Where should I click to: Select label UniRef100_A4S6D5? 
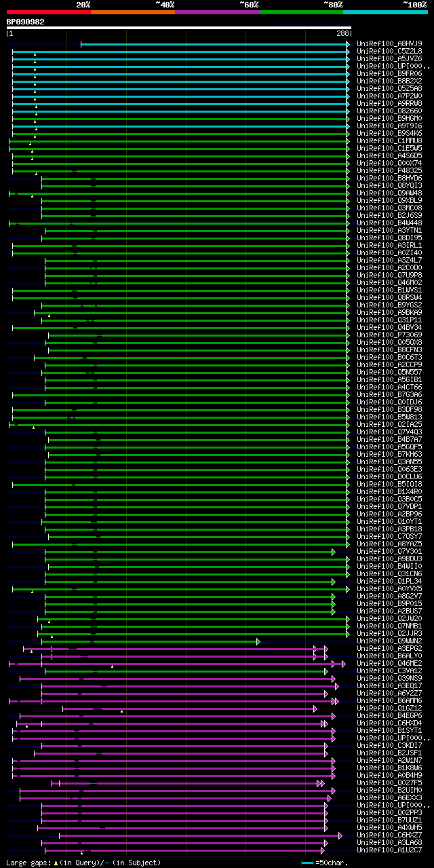[x=389, y=156]
